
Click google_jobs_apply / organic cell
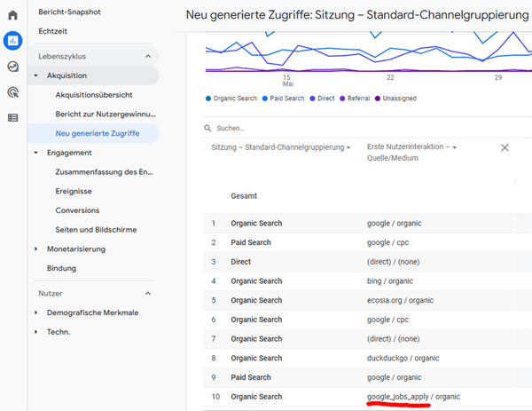(413, 397)
